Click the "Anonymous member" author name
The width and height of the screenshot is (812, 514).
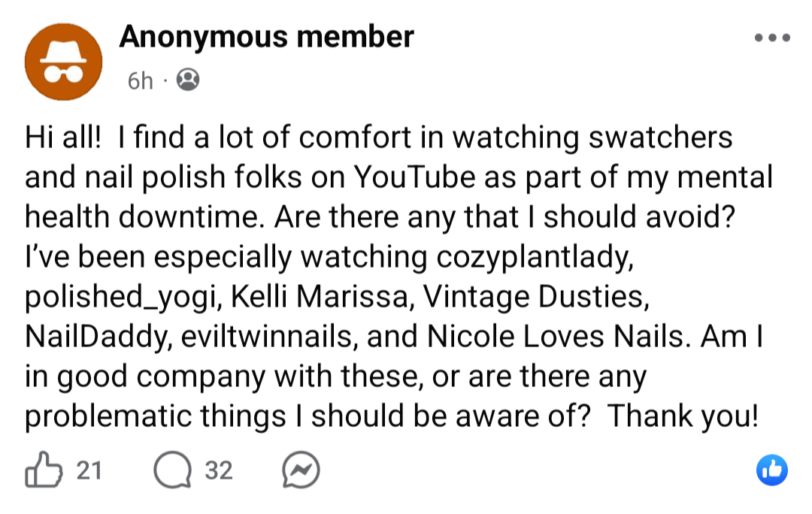click(x=266, y=36)
